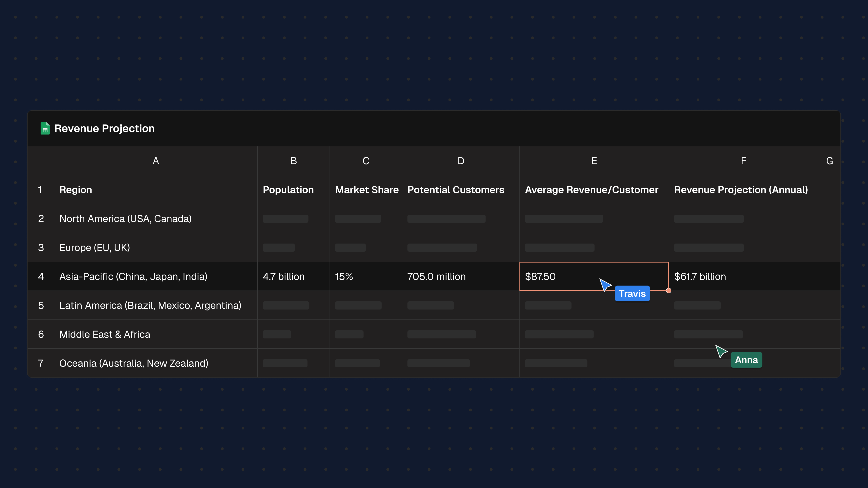Select column F header
The height and width of the screenshot is (488, 868).
(x=743, y=161)
